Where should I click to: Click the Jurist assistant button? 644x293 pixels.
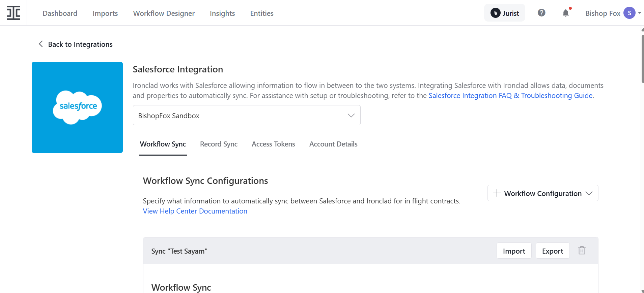(x=504, y=13)
